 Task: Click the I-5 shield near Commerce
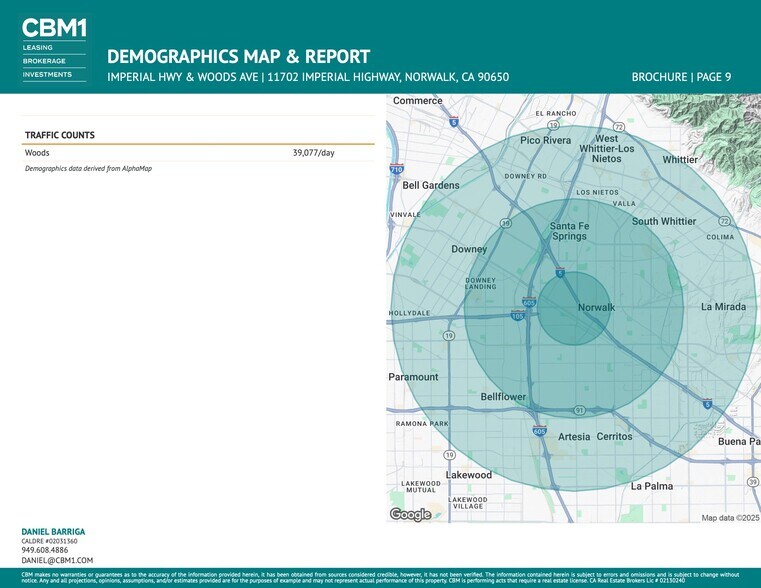454,122
